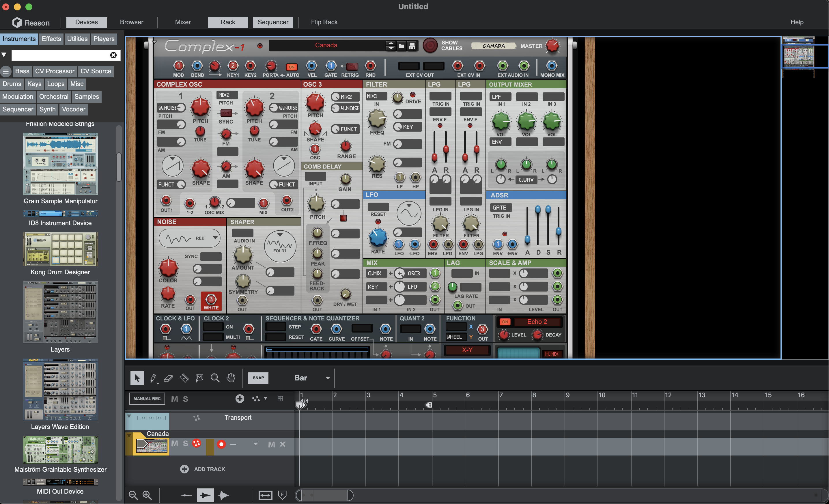The width and height of the screenshot is (829, 504).
Task: Adjust the ADSR Attack slider
Action: 527,239
